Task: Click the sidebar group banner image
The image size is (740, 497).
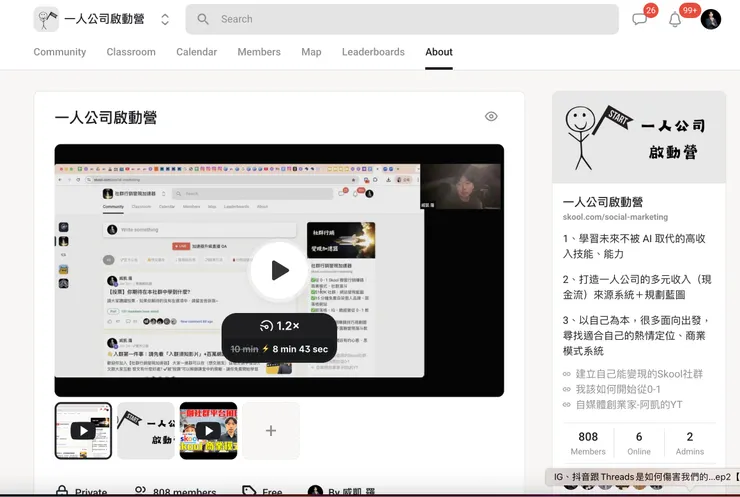Action: pos(639,137)
